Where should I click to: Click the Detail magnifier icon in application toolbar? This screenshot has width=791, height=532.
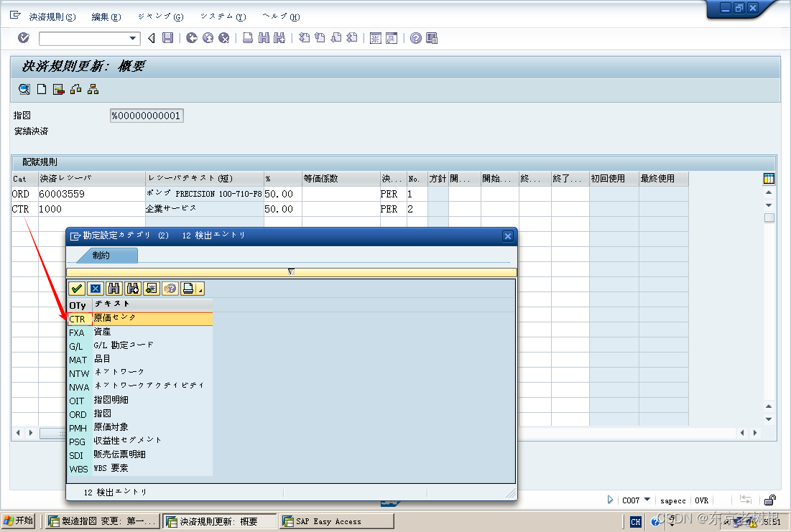pos(24,89)
